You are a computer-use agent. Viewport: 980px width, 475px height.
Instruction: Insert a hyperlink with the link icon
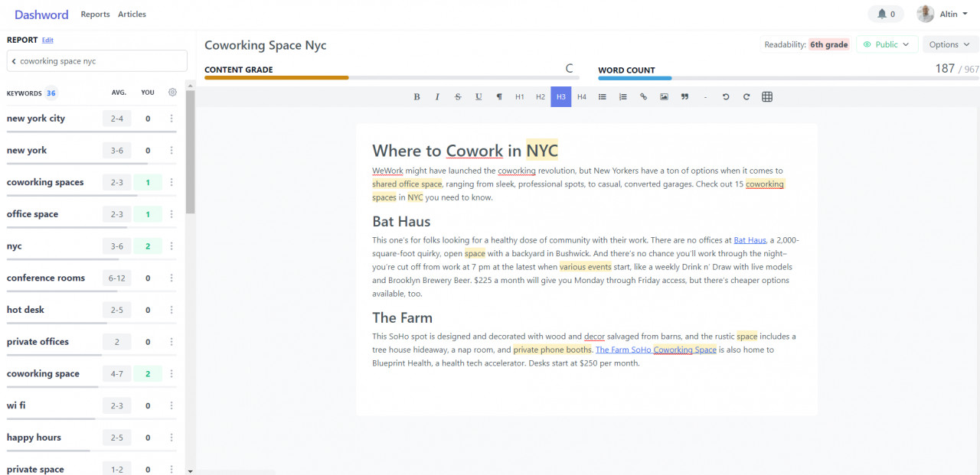(x=644, y=97)
